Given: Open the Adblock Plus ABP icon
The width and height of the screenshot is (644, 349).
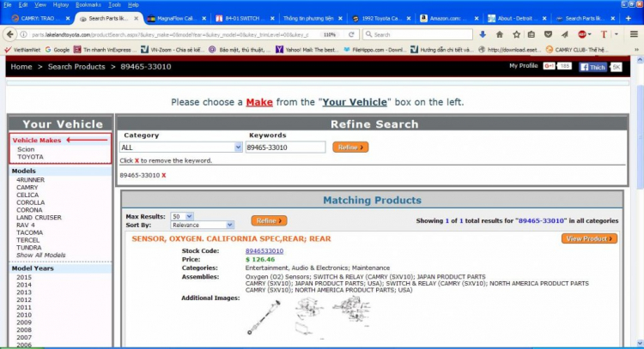Looking at the screenshot, I should (582, 34).
